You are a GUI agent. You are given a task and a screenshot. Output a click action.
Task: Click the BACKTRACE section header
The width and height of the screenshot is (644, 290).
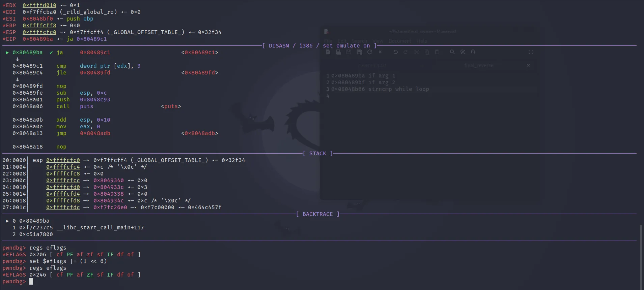(318, 214)
